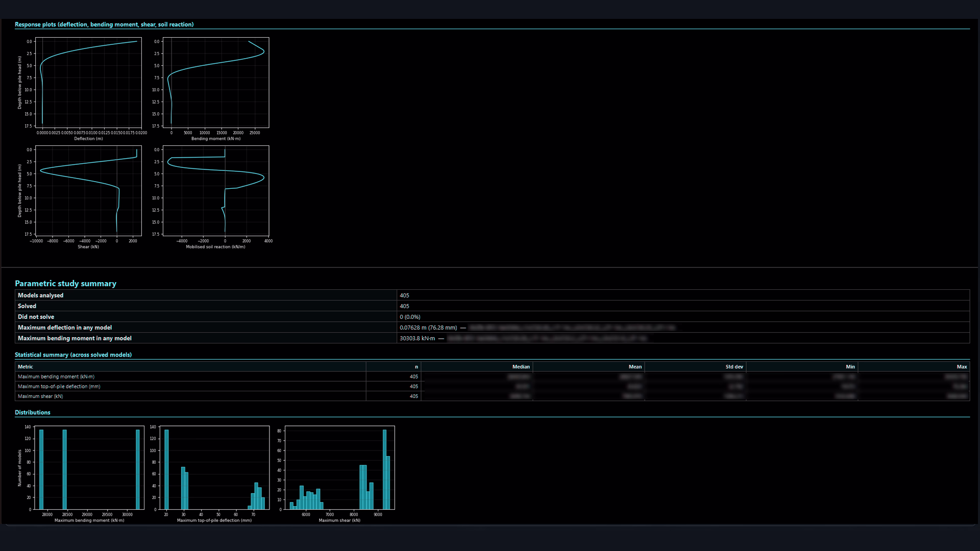The image size is (980, 551).
Task: Select the n value 405 for Maximum shear
Action: pyautogui.click(x=413, y=396)
